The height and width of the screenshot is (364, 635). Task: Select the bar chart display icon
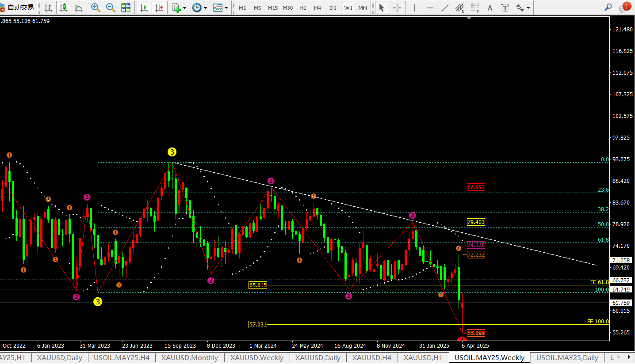tap(48, 8)
